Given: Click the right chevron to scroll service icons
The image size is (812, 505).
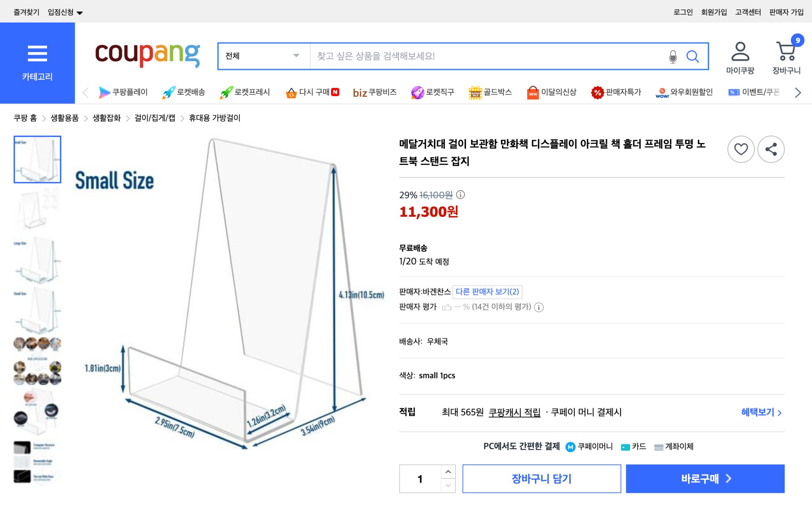Looking at the screenshot, I should [797, 92].
